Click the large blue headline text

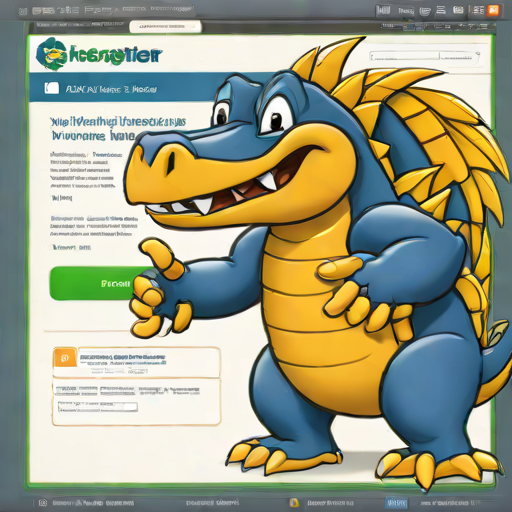[117, 128]
